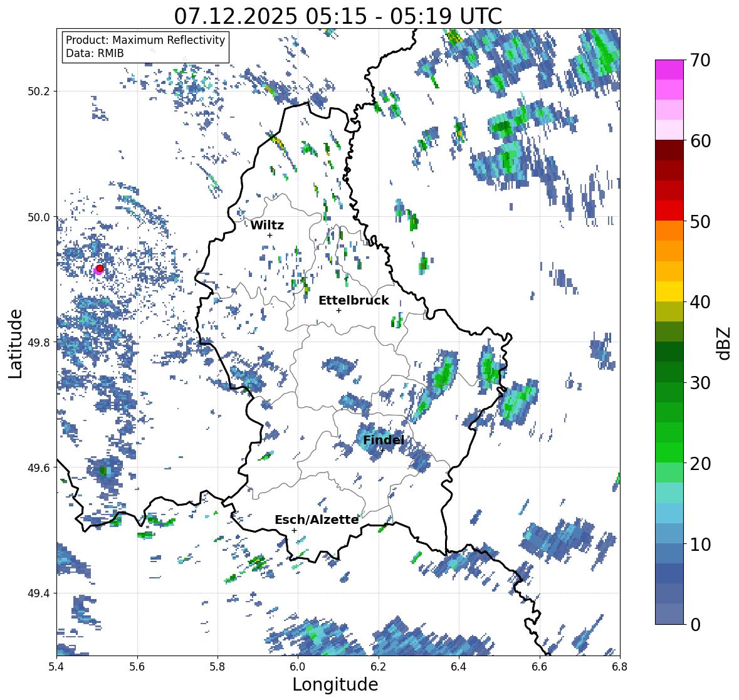The image size is (739, 700).
Task: Click the Longitude axis label
Action: 335,684
